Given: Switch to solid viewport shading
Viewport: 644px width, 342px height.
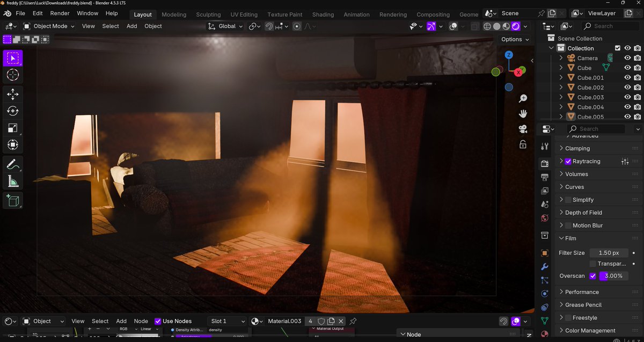Looking at the screenshot, I should pyautogui.click(x=497, y=26).
